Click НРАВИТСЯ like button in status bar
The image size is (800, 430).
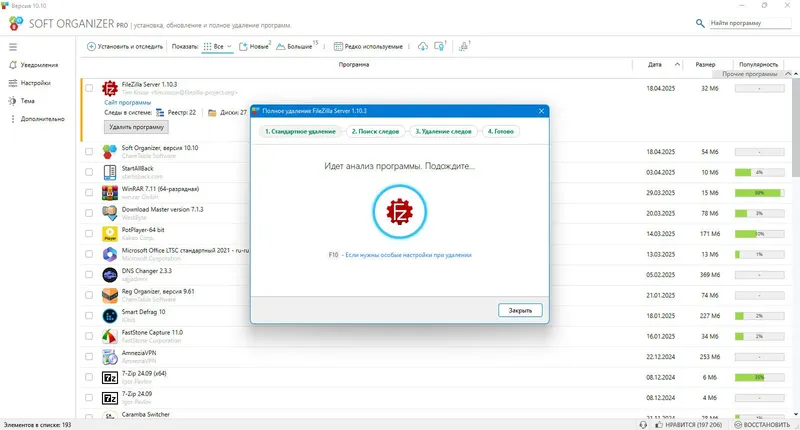[x=689, y=424]
